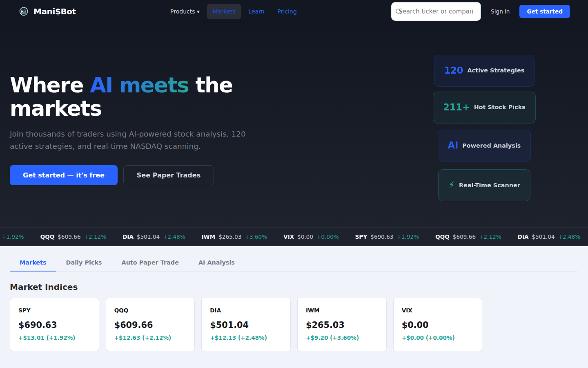The width and height of the screenshot is (588, 368).
Task: Click SPY in the scrolling ticker tape
Action: point(361,237)
